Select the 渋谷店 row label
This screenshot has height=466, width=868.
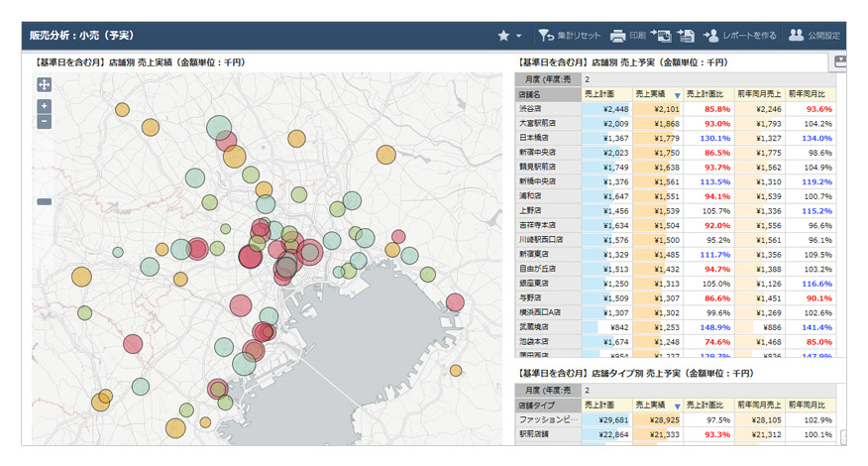coord(531,109)
